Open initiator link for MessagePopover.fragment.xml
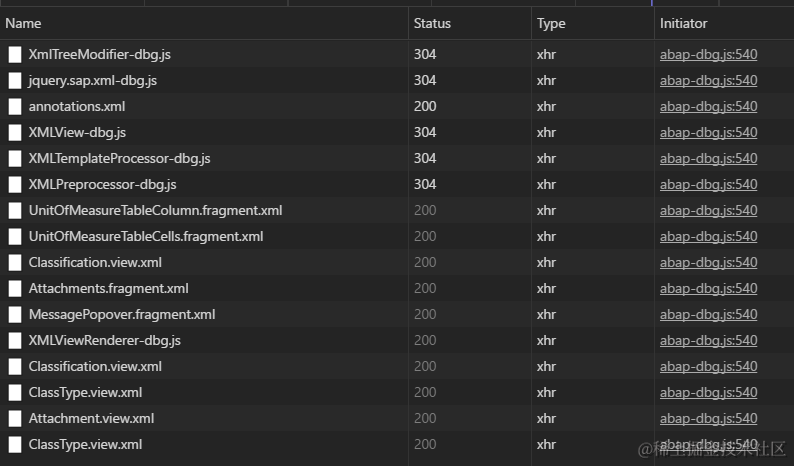Image resolution: width=794 pixels, height=466 pixels. tap(708, 315)
